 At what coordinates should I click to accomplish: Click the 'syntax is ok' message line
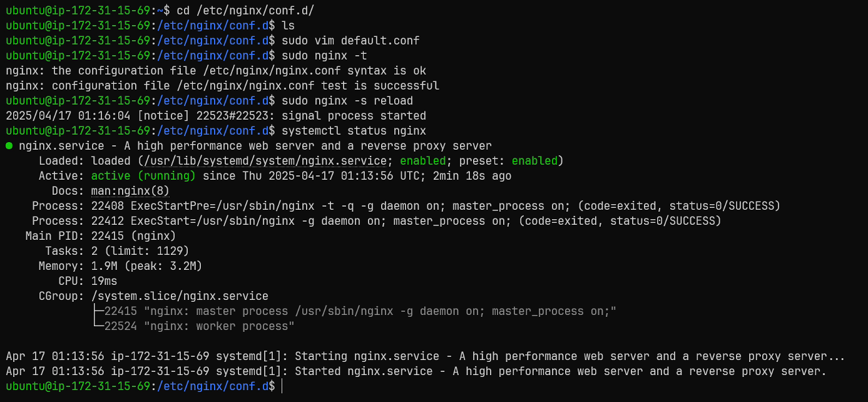coord(216,71)
